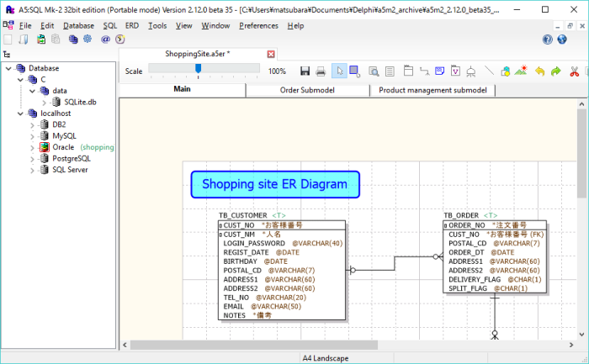Select the arrow pointer tool
This screenshot has width=589, height=364.
click(340, 71)
